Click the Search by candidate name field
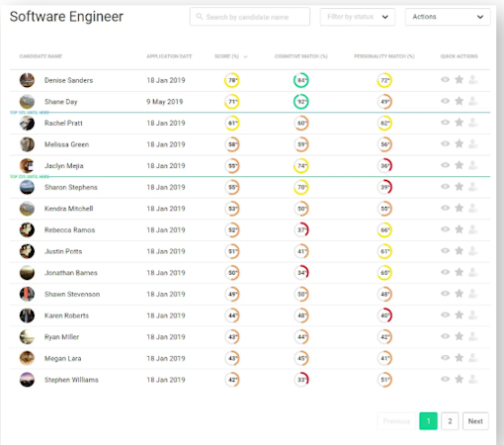This screenshot has width=504, height=445. pyautogui.click(x=250, y=17)
